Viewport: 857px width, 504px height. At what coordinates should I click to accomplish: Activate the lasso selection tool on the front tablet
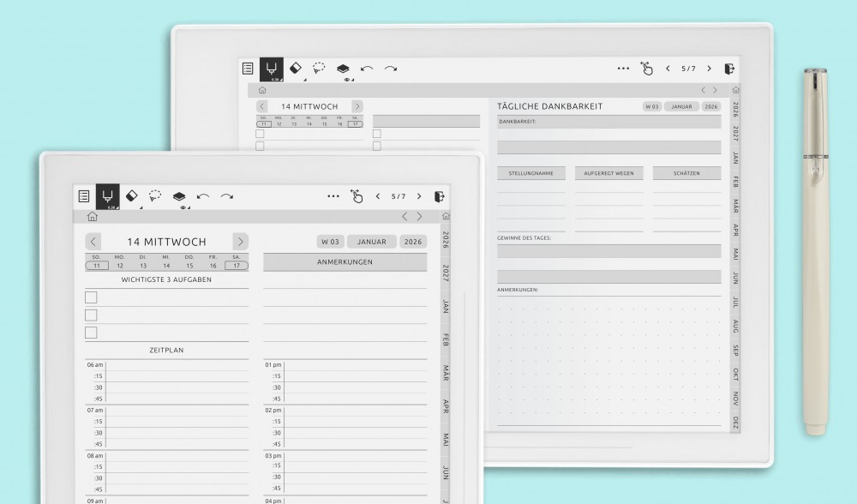click(155, 195)
